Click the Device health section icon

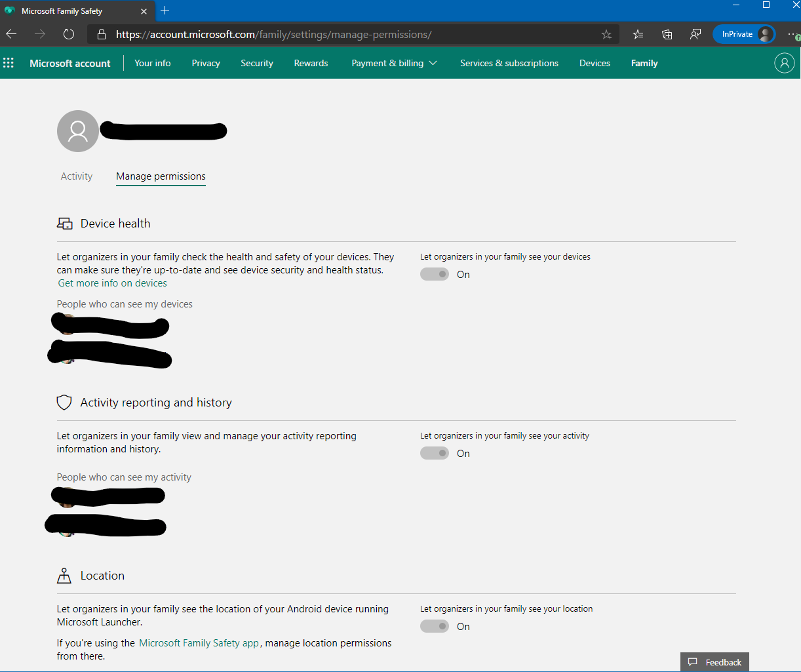[64, 224]
